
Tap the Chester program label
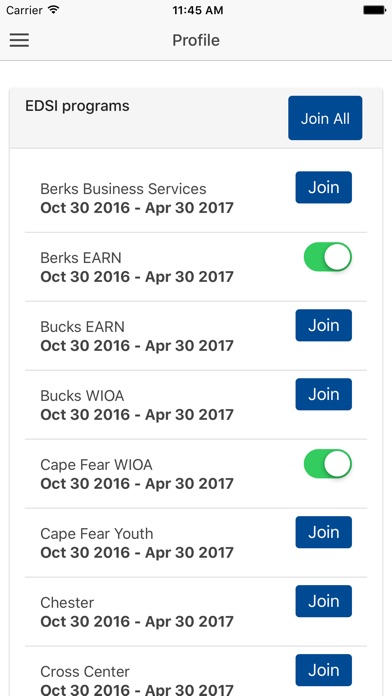(67, 603)
